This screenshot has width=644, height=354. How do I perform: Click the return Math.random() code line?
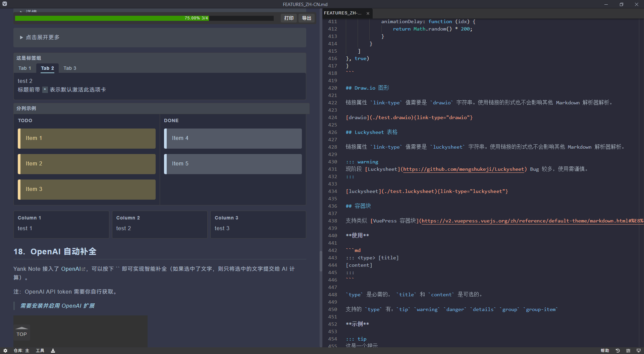tap(432, 29)
